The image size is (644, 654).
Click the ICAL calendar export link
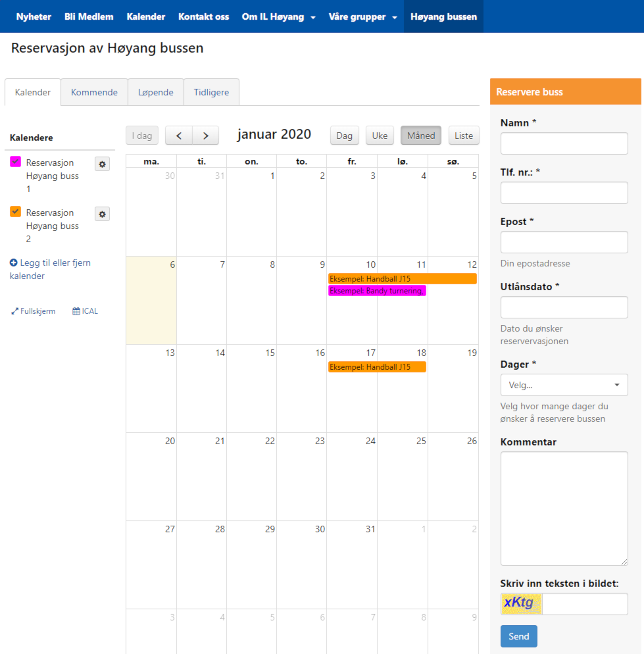pos(85,311)
